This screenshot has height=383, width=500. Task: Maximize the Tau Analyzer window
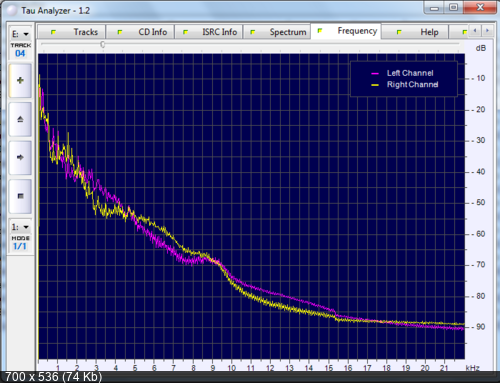point(453,8)
